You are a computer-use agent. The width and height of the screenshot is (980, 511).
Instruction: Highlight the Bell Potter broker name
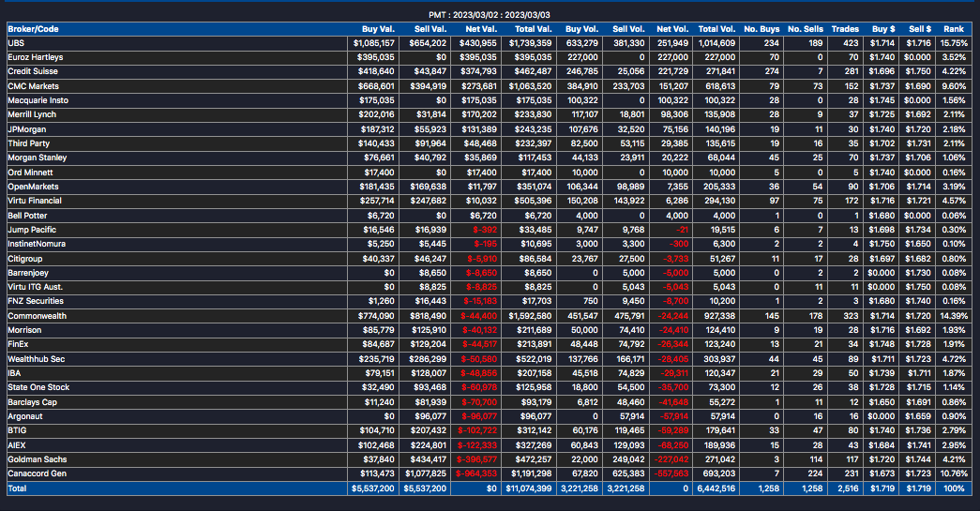click(27, 216)
